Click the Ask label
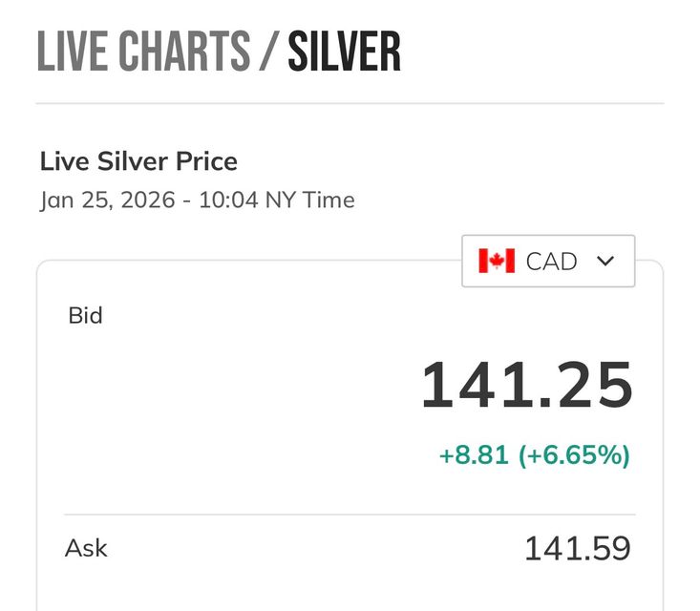 click(86, 548)
